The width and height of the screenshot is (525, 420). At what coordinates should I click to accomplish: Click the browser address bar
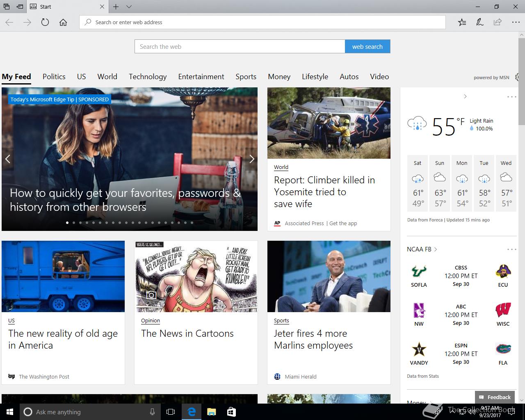(262, 22)
